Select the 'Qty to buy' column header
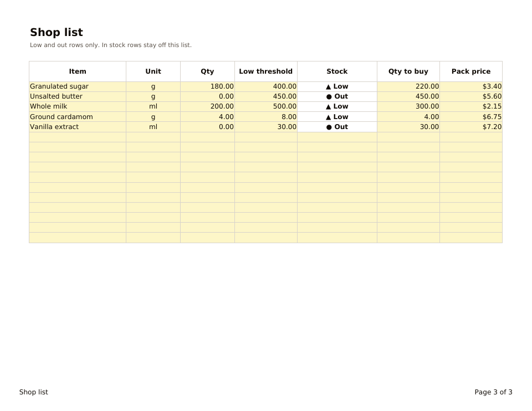This screenshot has width=532, height=411. [408, 71]
